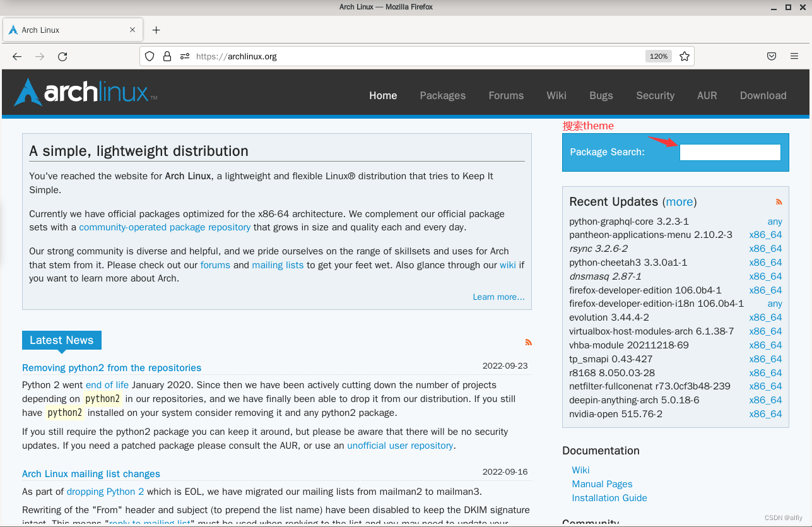Viewport: 812px width, 527px height.
Task: Open the AUR navigation item
Action: coord(707,95)
